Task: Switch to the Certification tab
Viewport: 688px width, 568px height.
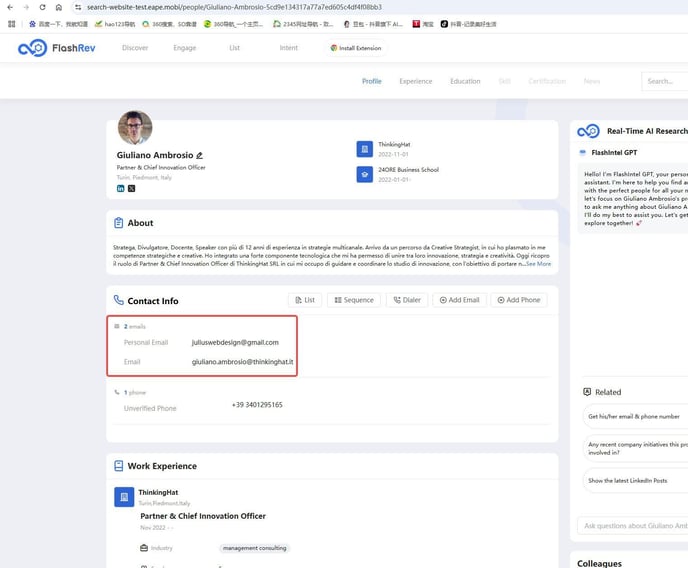Action: [x=547, y=82]
